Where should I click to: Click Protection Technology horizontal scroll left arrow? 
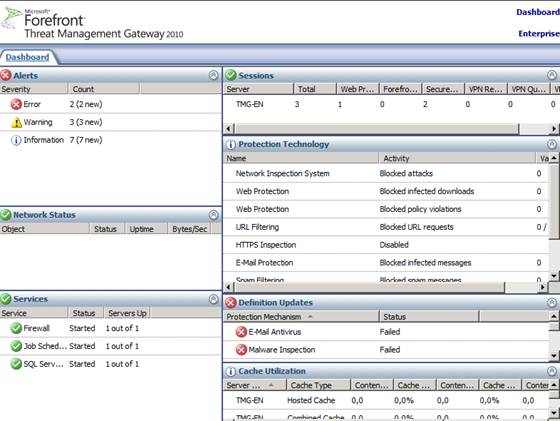[x=229, y=287]
